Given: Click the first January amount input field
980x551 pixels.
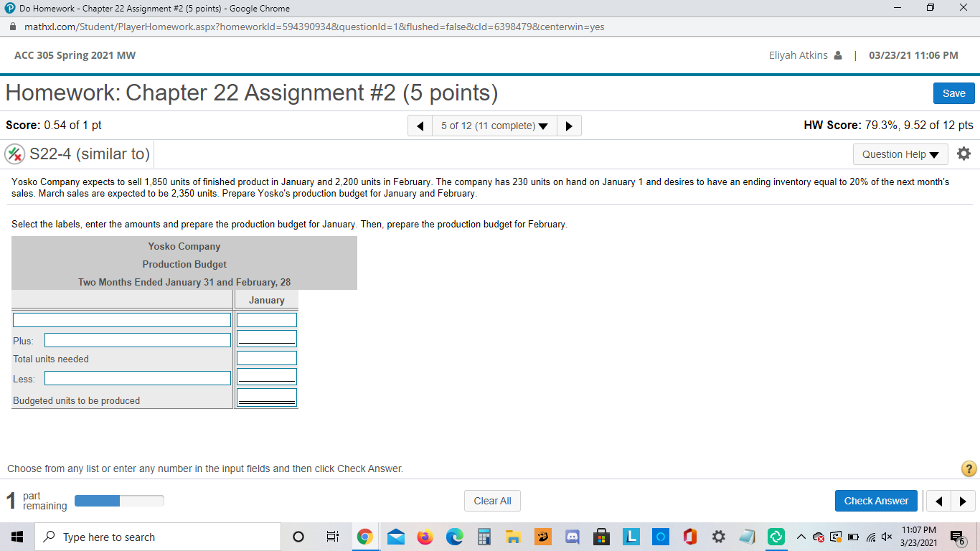Looking at the screenshot, I should (266, 319).
